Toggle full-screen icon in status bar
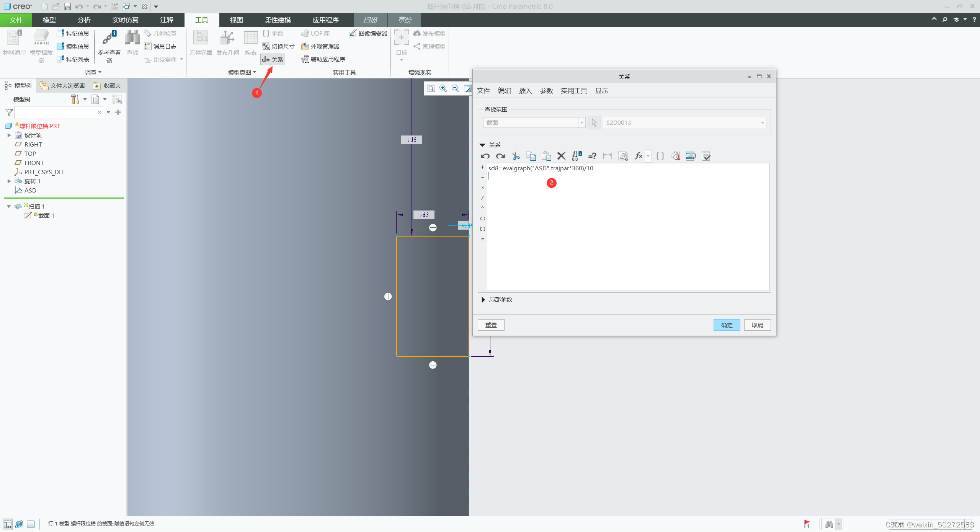 [31, 524]
